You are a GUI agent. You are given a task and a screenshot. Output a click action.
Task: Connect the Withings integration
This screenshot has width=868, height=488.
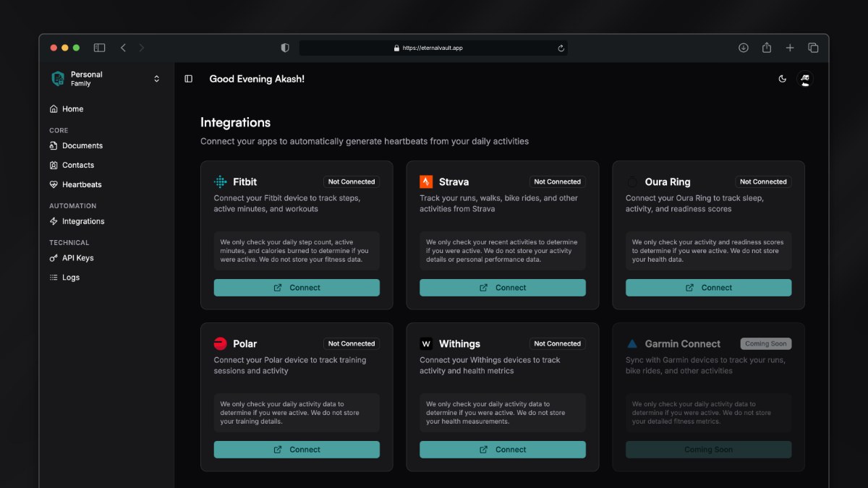pos(503,450)
